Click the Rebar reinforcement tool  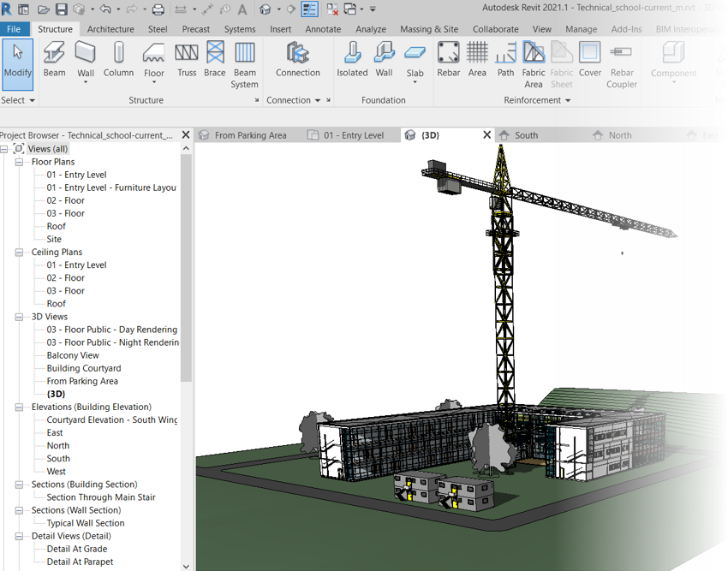[448, 61]
